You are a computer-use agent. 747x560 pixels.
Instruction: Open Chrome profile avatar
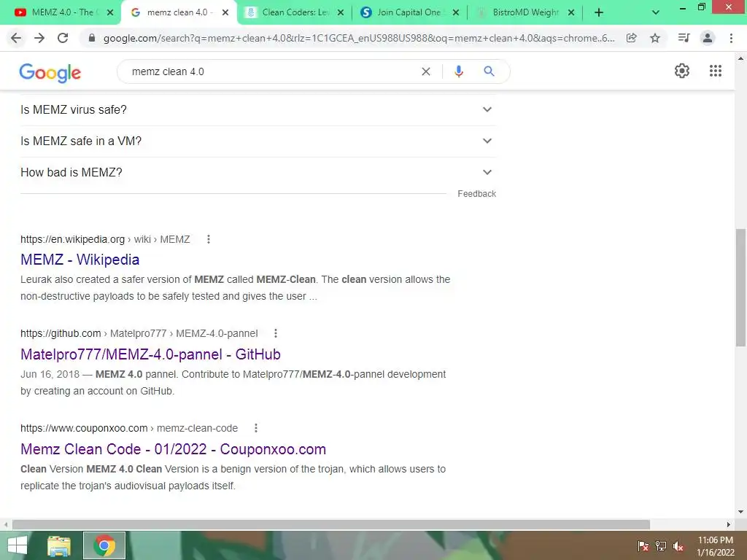pyautogui.click(x=708, y=38)
